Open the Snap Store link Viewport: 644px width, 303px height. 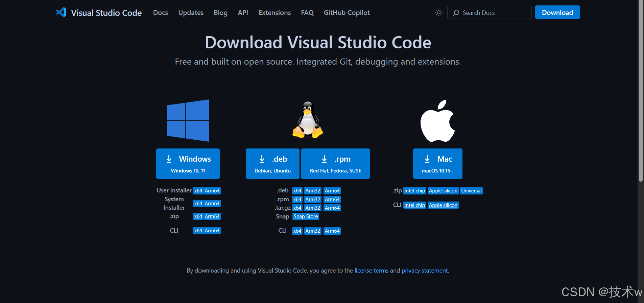(x=306, y=216)
